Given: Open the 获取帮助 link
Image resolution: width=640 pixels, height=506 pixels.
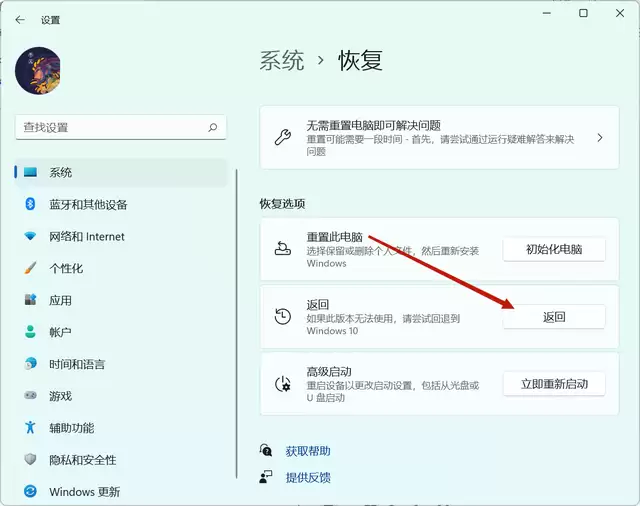Looking at the screenshot, I should point(307,451).
